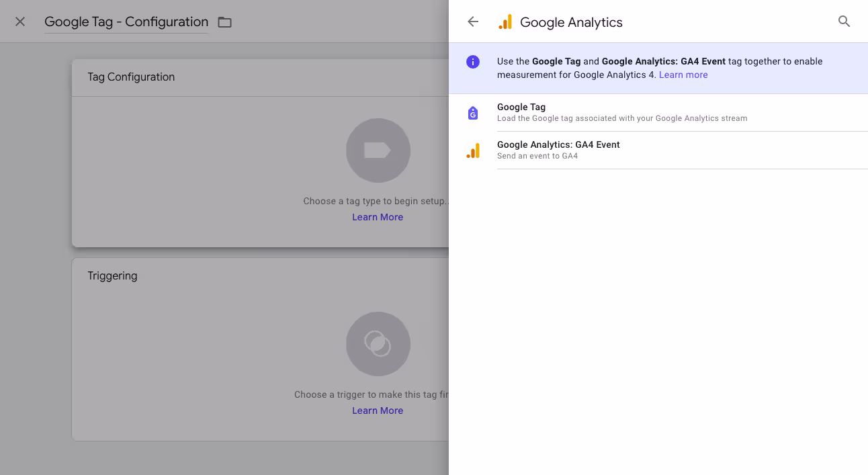Click the Google Analytics panel title
This screenshot has width=868, height=475.
point(571,22)
